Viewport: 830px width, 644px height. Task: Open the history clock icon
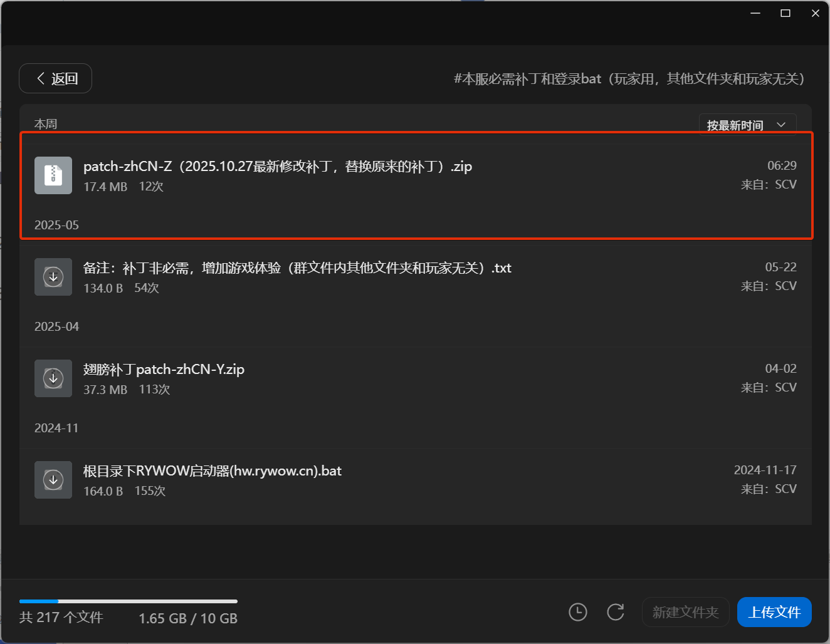point(577,612)
